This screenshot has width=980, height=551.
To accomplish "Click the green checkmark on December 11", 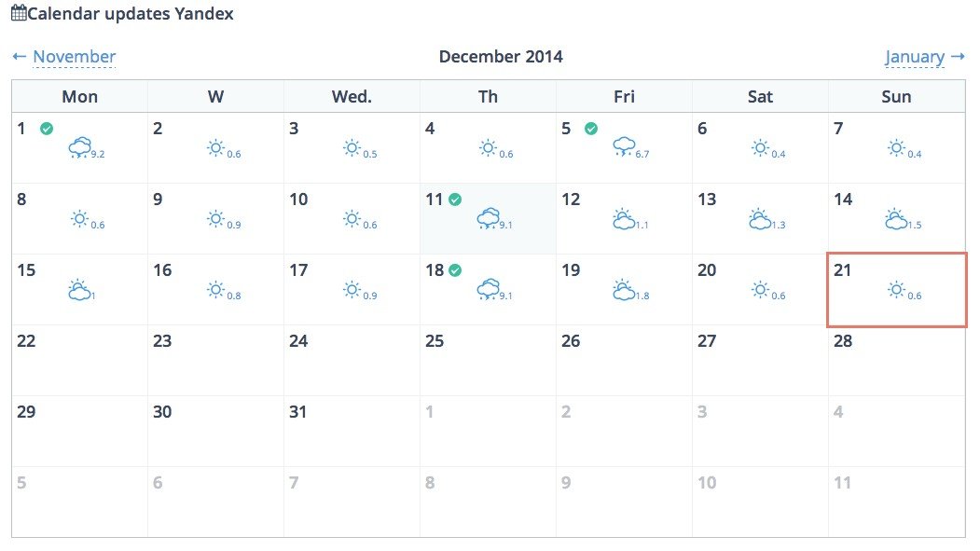I will (456, 200).
